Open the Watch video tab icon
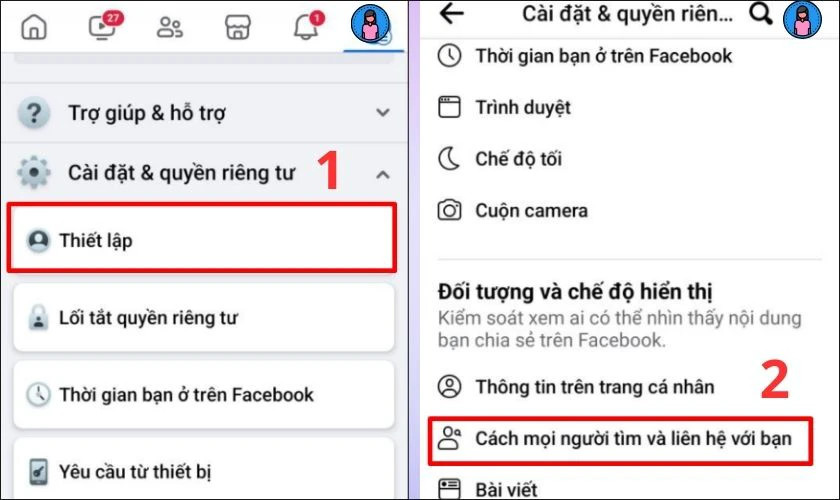Viewport: 840px width, 500px height. [x=104, y=26]
